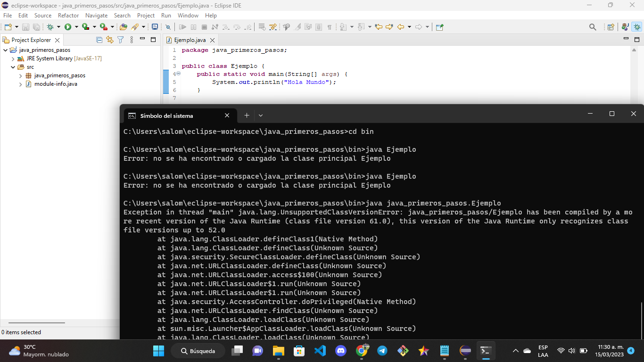Click the Save icon in toolbar
644x362 pixels.
tap(25, 27)
